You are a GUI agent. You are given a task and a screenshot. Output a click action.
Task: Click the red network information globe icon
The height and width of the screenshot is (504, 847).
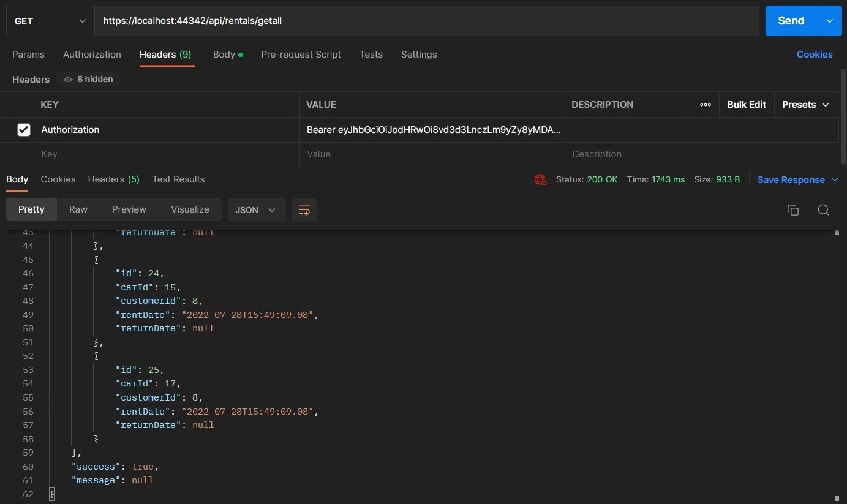[540, 179]
